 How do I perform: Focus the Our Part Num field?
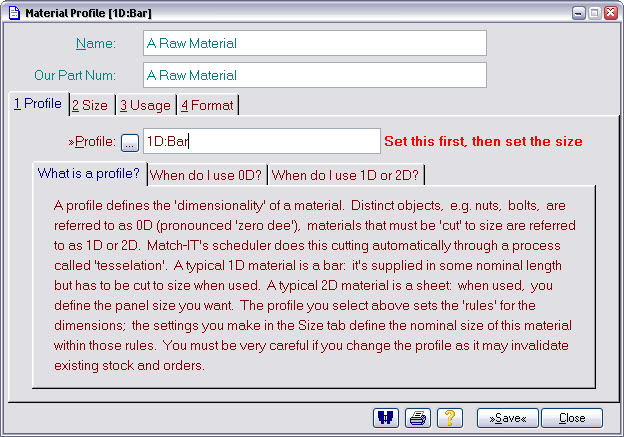(314, 75)
